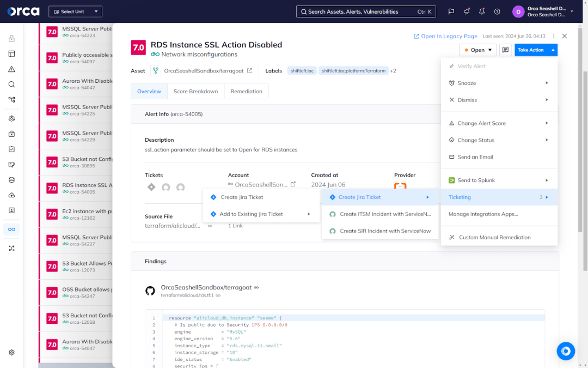
Task: Open the chat bubble widget
Action: pos(566,351)
